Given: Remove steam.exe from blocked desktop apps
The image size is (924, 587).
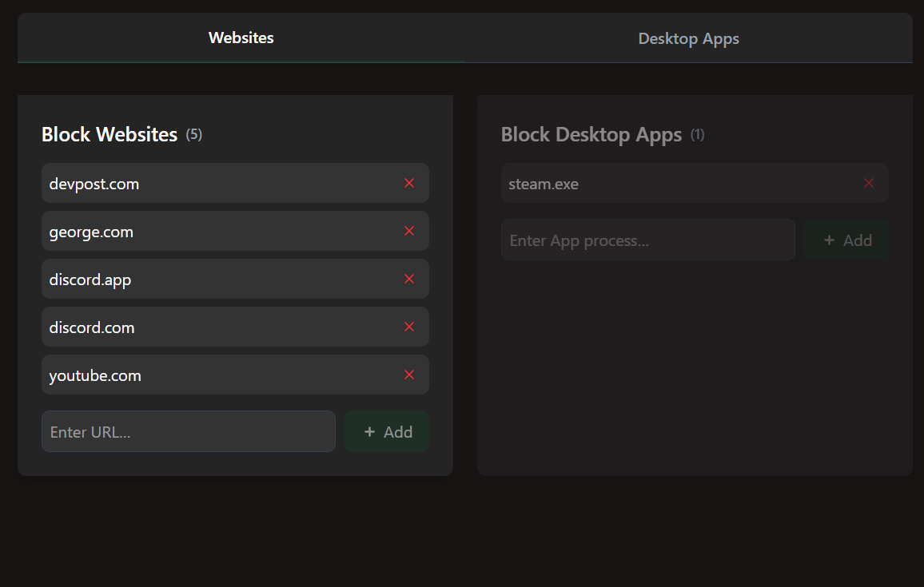Looking at the screenshot, I should point(869,183).
